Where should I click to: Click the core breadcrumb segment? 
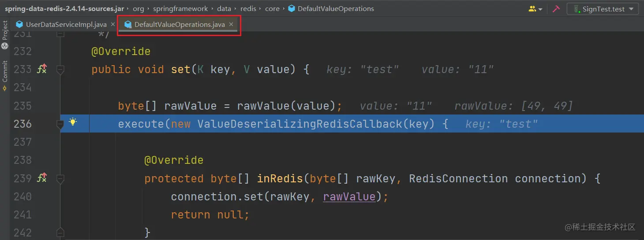coord(272,9)
